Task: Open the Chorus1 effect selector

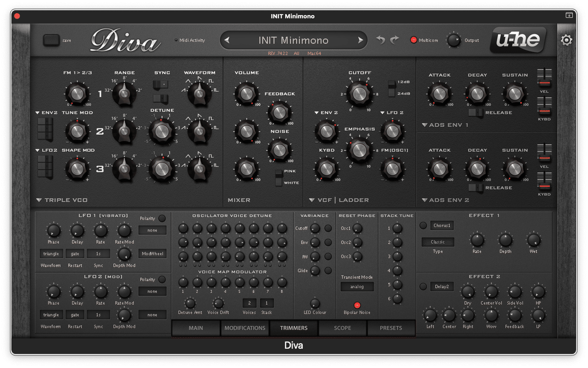Action: (x=442, y=226)
